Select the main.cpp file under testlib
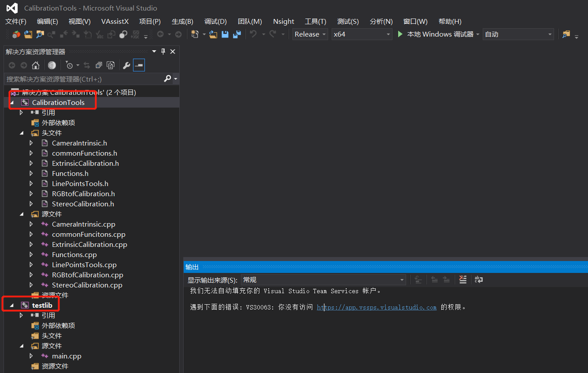The width and height of the screenshot is (588, 373). (67, 356)
